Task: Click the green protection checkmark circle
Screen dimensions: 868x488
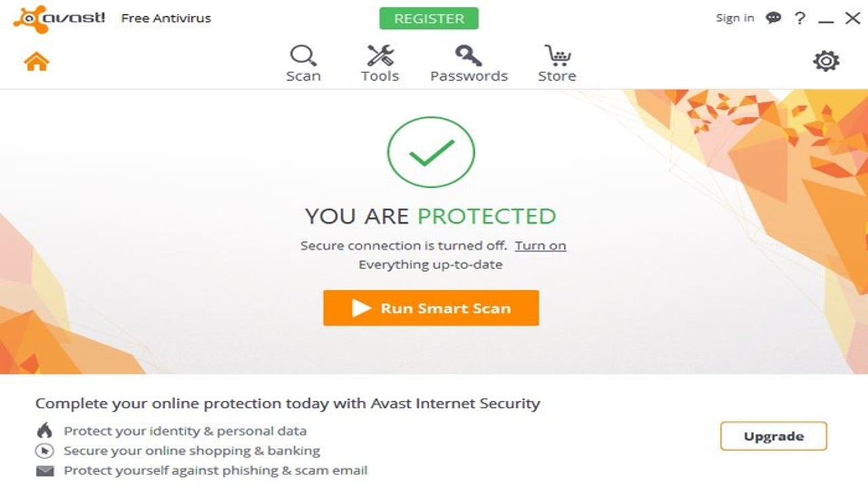Action: point(430,152)
